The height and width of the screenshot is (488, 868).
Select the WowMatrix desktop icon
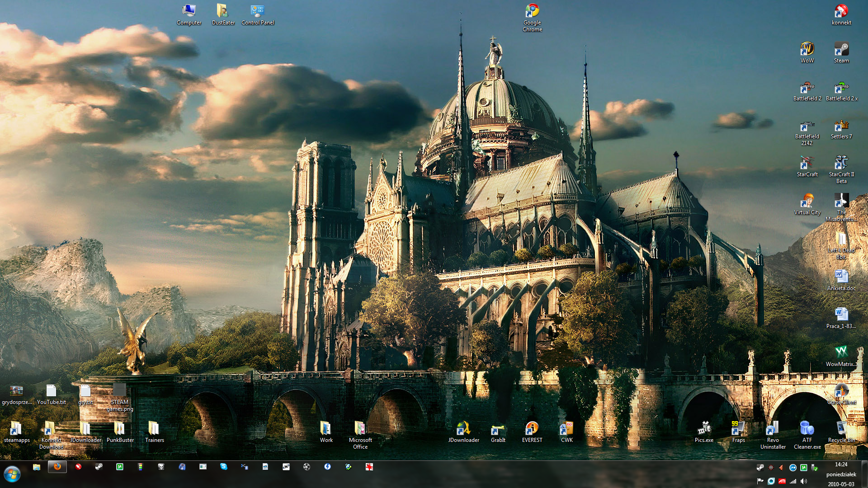(841, 356)
